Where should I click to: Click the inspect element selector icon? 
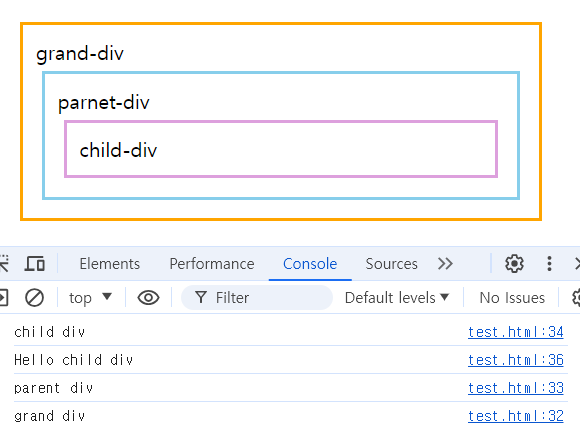coord(4,264)
